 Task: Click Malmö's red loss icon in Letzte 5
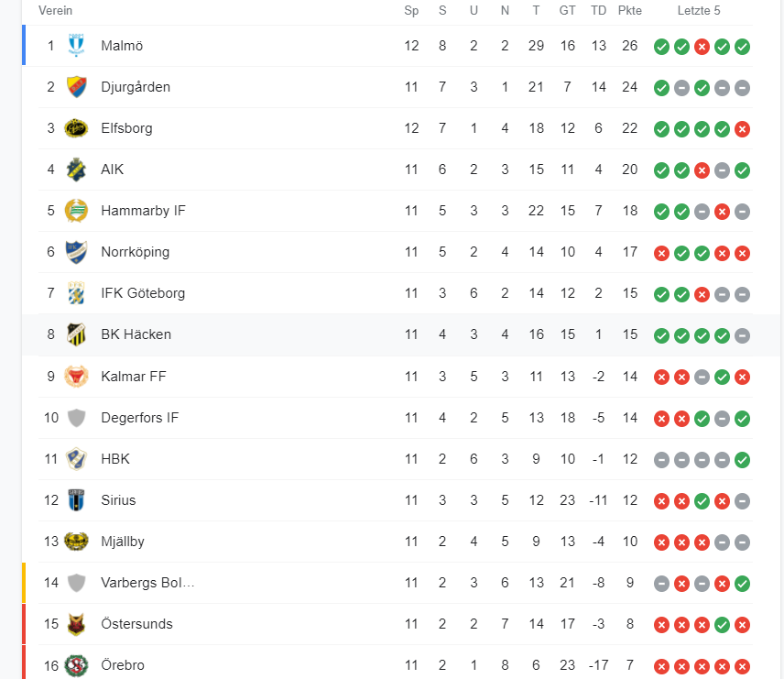(x=702, y=47)
